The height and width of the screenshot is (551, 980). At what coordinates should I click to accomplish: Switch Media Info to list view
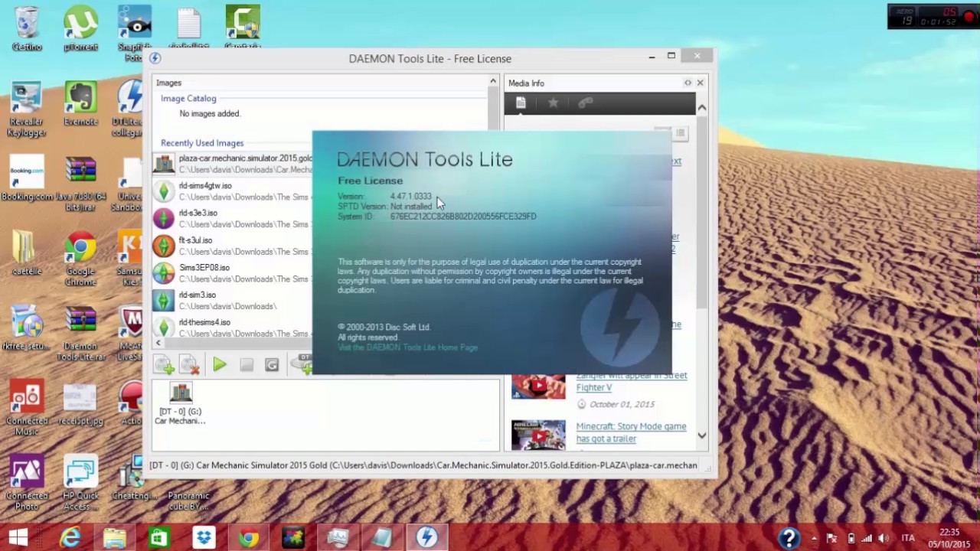(681, 133)
